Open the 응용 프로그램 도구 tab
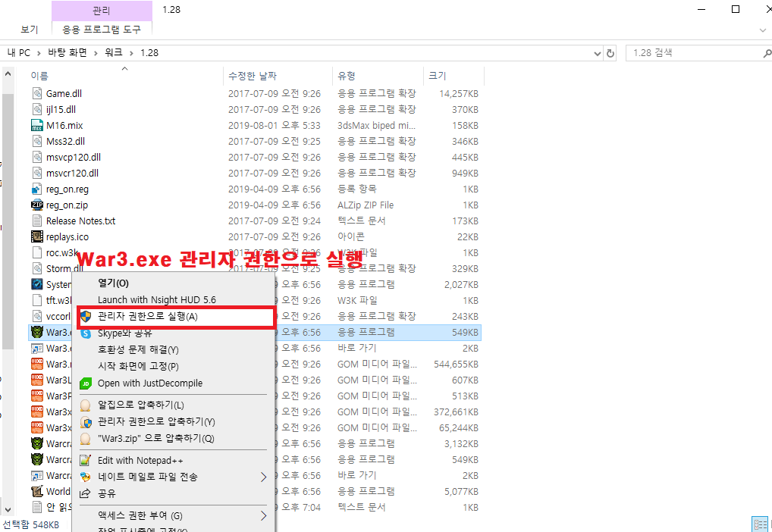 pos(102,30)
